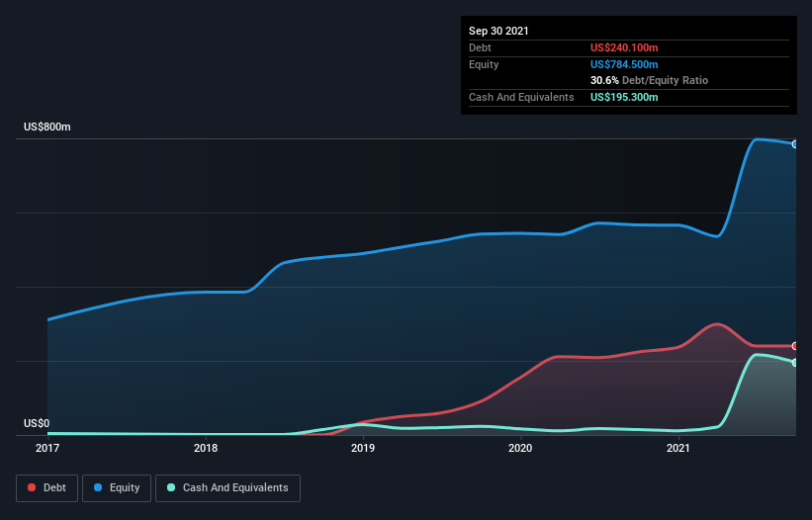Click the 2017 axis label
This screenshot has height=520, width=812.
[47, 448]
